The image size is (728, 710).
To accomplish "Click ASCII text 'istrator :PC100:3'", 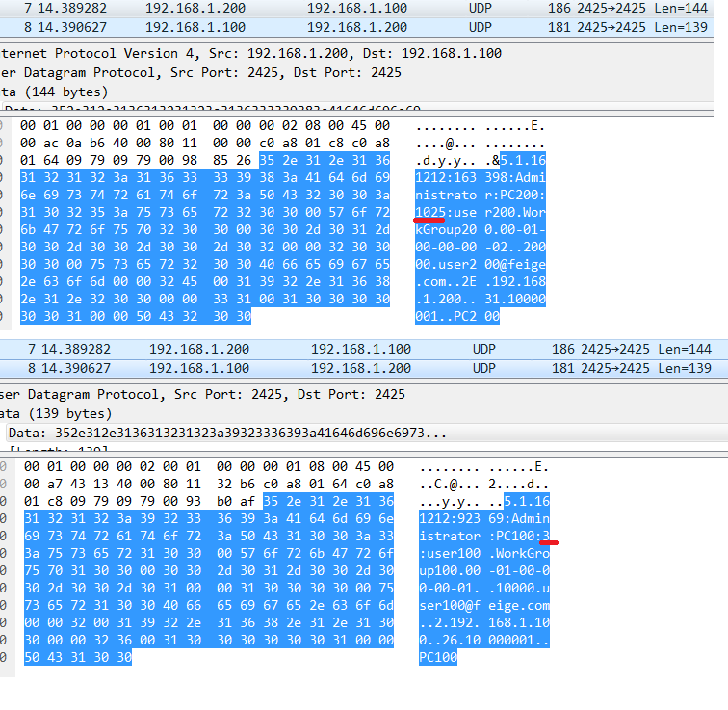I will click(484, 536).
